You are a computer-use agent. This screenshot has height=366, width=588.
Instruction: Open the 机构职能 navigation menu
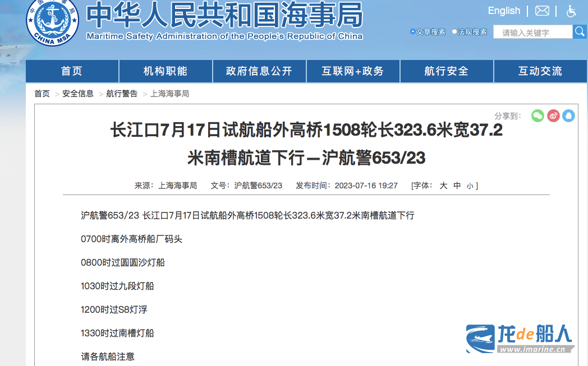[166, 71]
